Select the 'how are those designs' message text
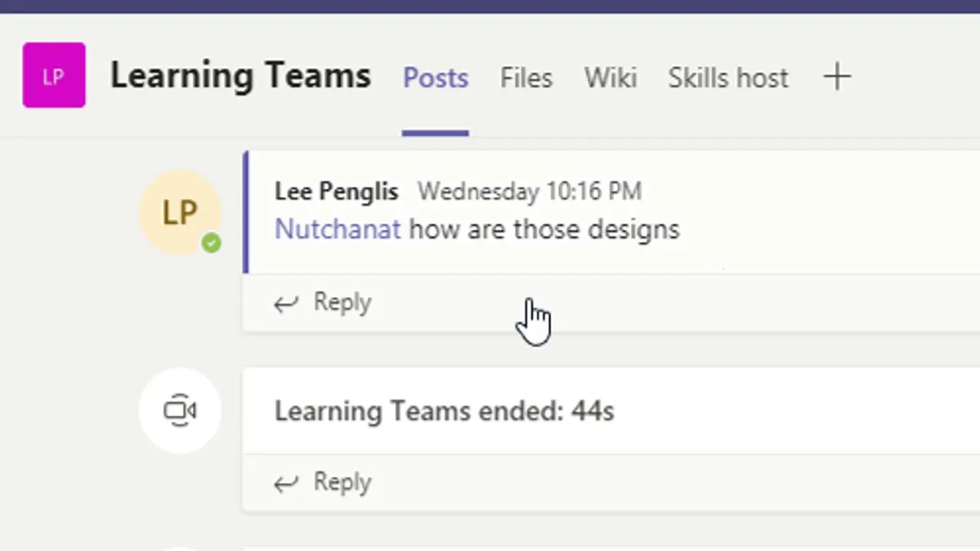This screenshot has width=980, height=551. click(544, 229)
